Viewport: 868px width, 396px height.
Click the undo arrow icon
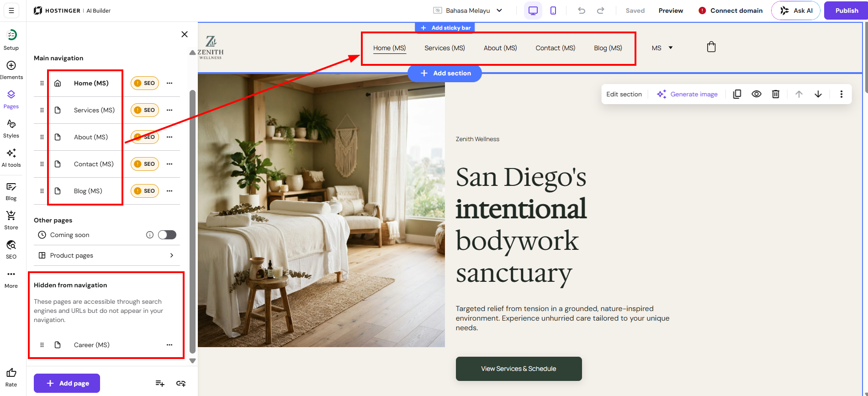tap(582, 11)
